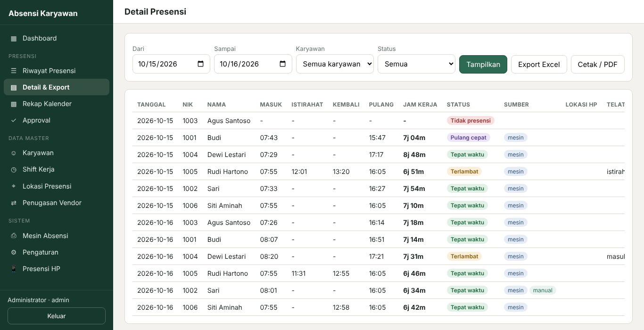644x330 pixels.
Task: Click the Shift Kerja clock icon
Action: tap(14, 169)
